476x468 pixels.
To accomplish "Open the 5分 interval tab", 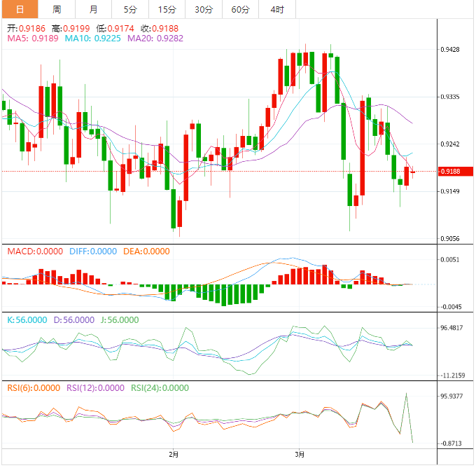I will (x=130, y=9).
